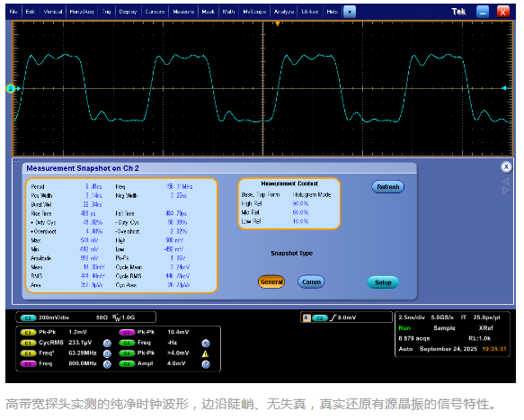Click the orange 19:35:31 time readout
This screenshot has height=420, width=524.
[x=494, y=349]
